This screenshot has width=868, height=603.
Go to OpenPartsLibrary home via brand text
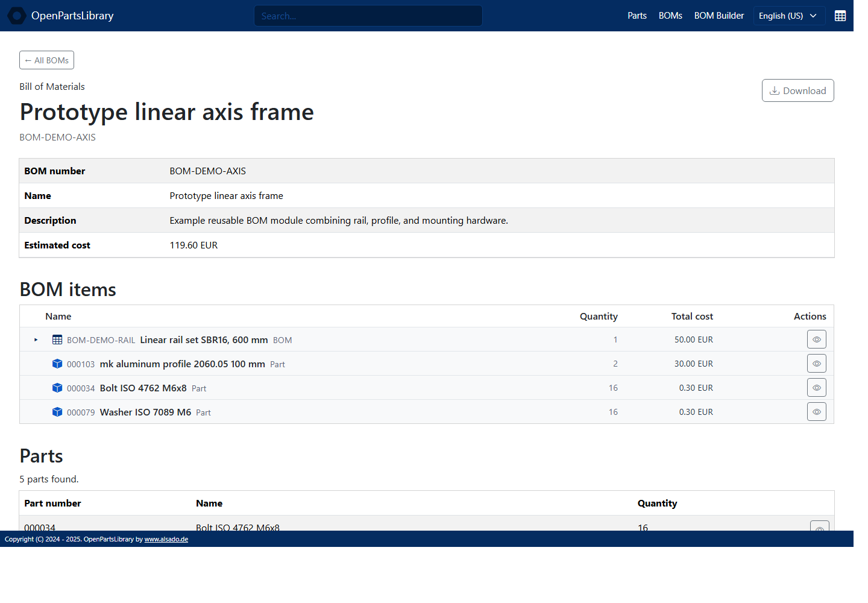[x=72, y=16]
